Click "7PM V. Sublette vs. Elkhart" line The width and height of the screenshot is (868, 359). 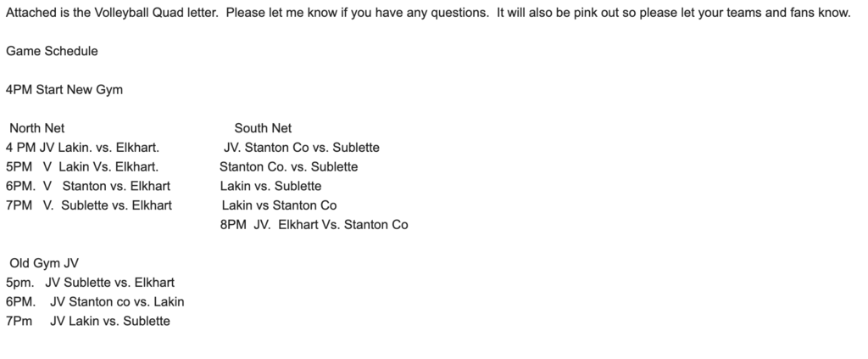89,205
